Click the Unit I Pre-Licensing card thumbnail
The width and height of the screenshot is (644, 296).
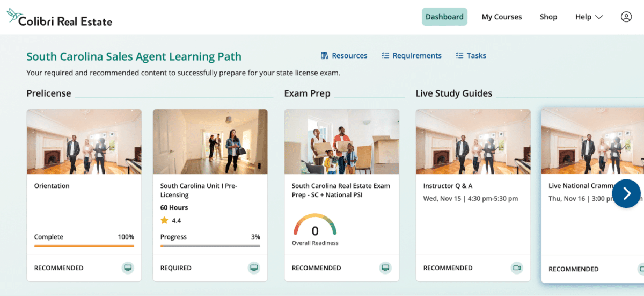coord(210,142)
